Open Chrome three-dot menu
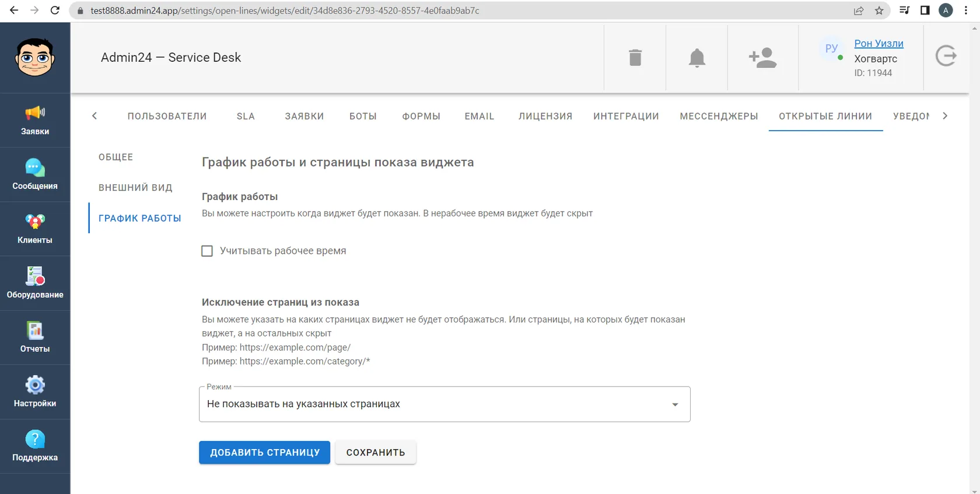Screen dimensions: 980x494 [966, 10]
